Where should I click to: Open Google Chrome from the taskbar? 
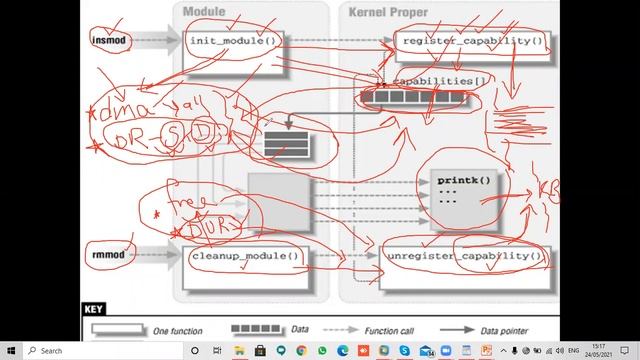pos(302,351)
